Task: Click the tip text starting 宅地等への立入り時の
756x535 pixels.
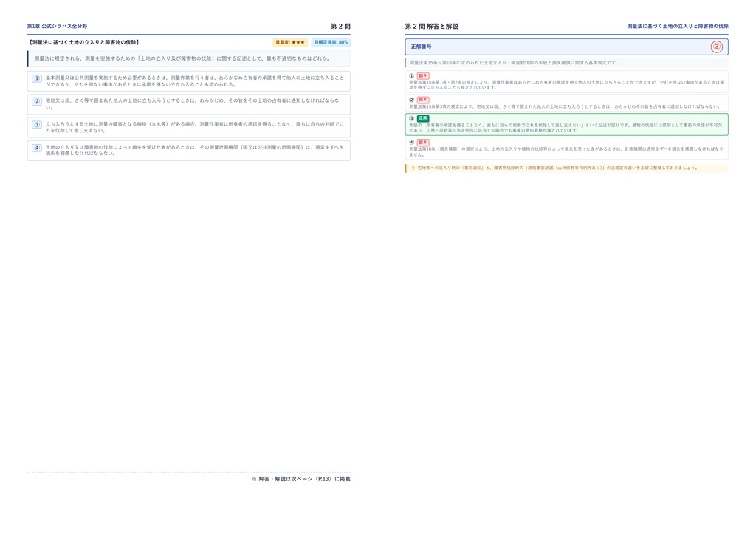Action: [557, 168]
